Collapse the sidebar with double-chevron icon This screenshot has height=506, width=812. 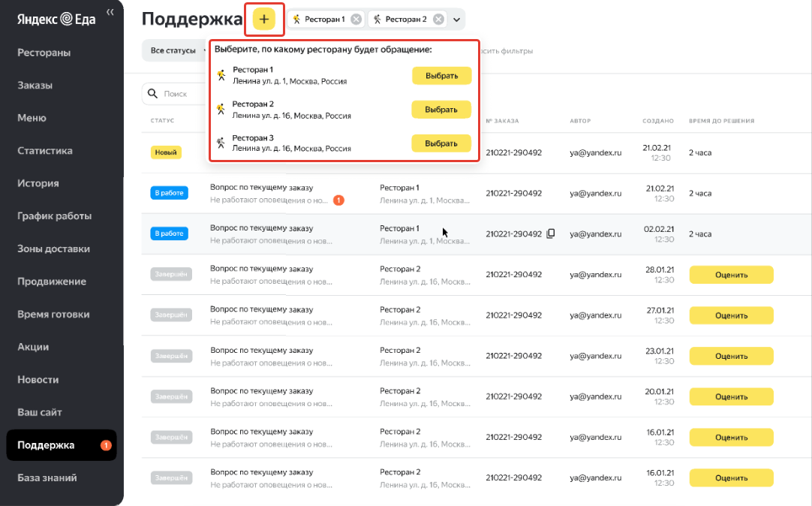pos(110,12)
